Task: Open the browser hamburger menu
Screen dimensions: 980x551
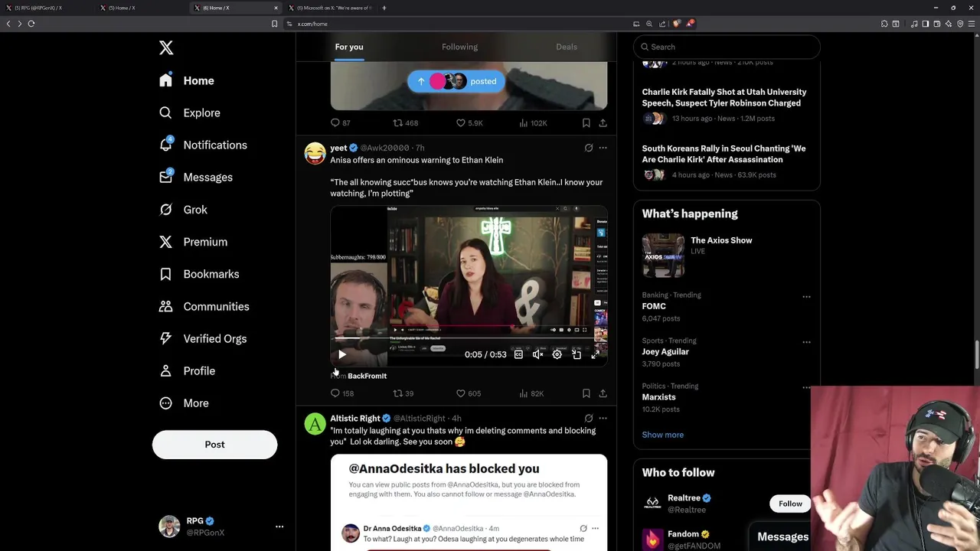Action: pyautogui.click(x=971, y=24)
